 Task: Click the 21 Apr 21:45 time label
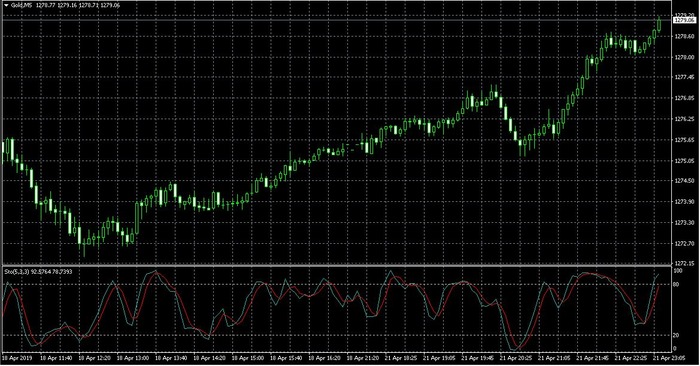coord(594,358)
